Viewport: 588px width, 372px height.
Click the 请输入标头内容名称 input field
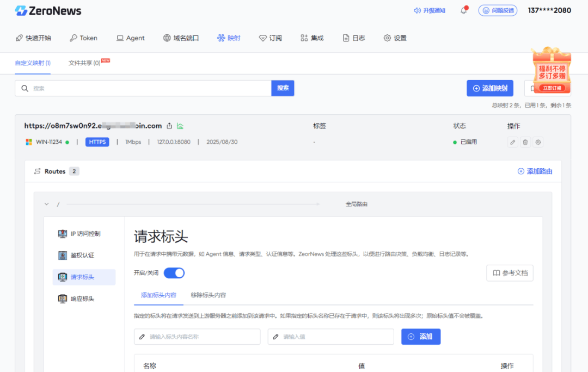point(197,337)
